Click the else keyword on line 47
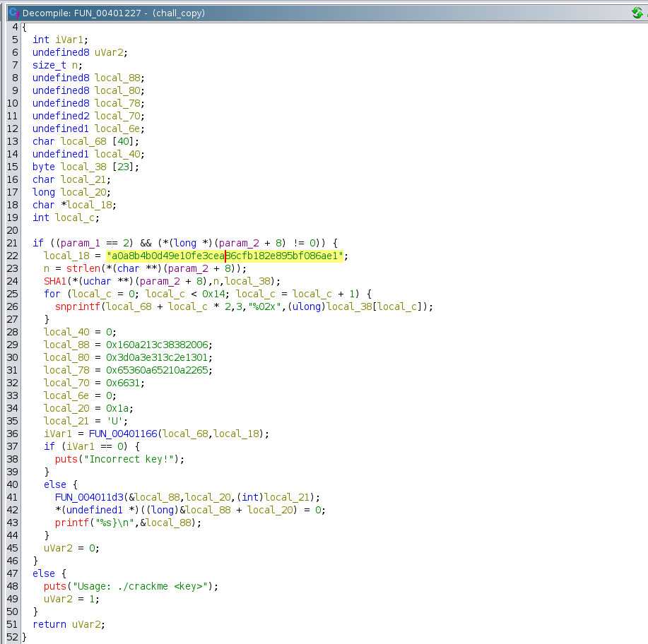This screenshot has height=644, width=648. [x=44, y=574]
